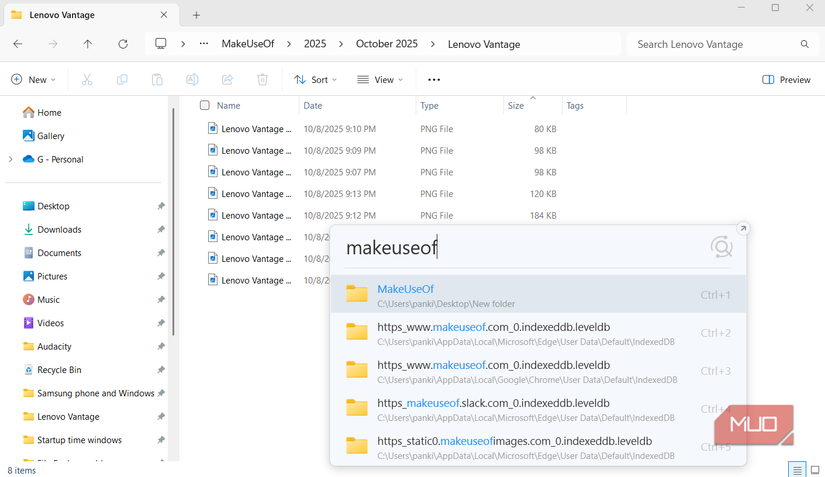Screen dimensions: 825x477
Task: Navigate to October 2025 breadcrumb
Action: [387, 44]
